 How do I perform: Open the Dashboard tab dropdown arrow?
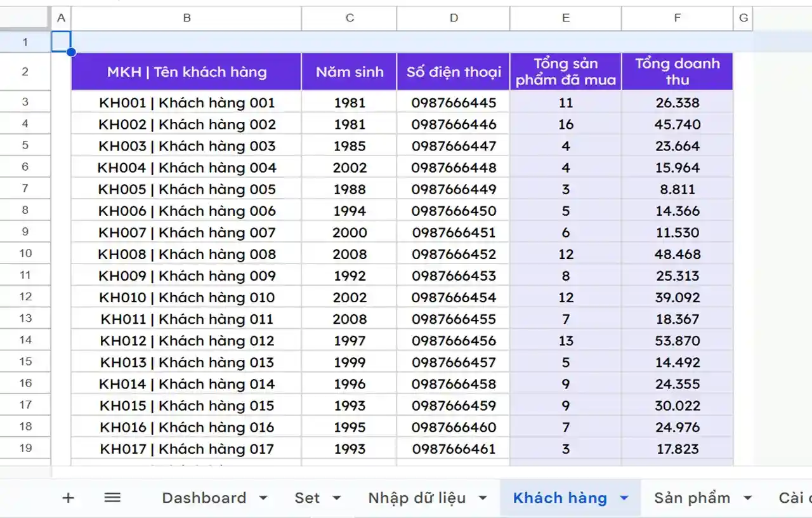pos(263,498)
